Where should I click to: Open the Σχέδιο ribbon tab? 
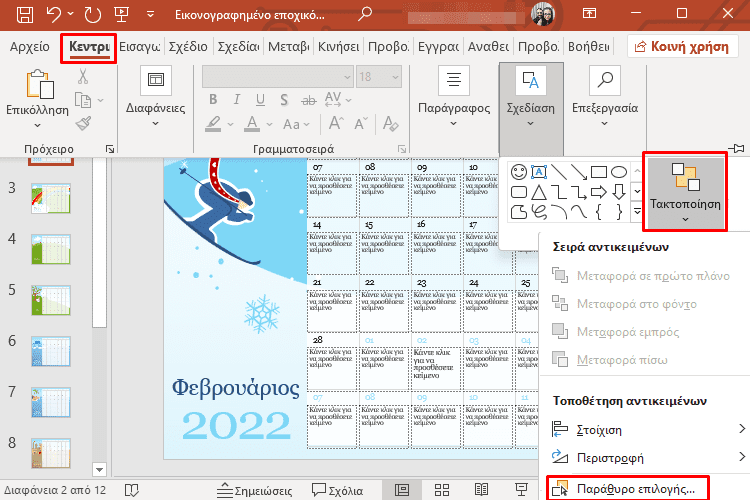click(x=188, y=46)
